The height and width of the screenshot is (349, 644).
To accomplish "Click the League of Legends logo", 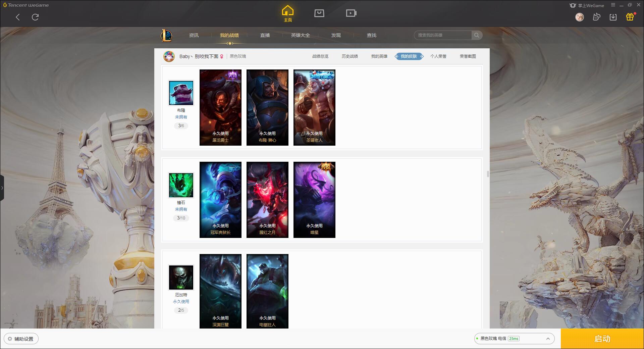I will [x=166, y=35].
